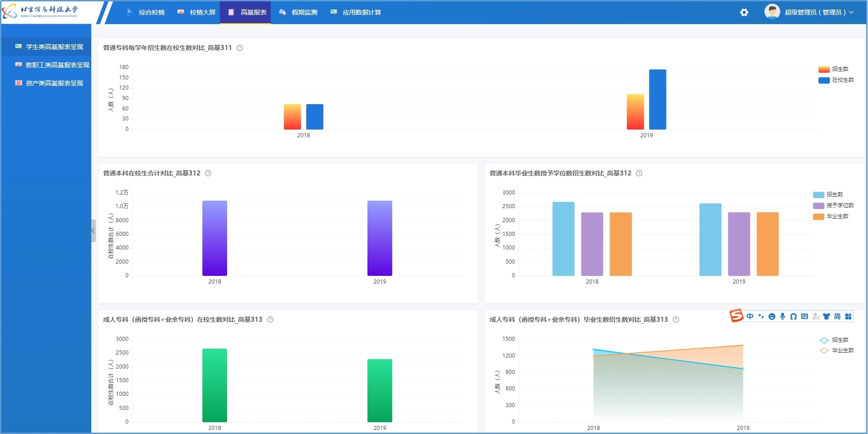Open settings via the gear icon

[x=744, y=12]
